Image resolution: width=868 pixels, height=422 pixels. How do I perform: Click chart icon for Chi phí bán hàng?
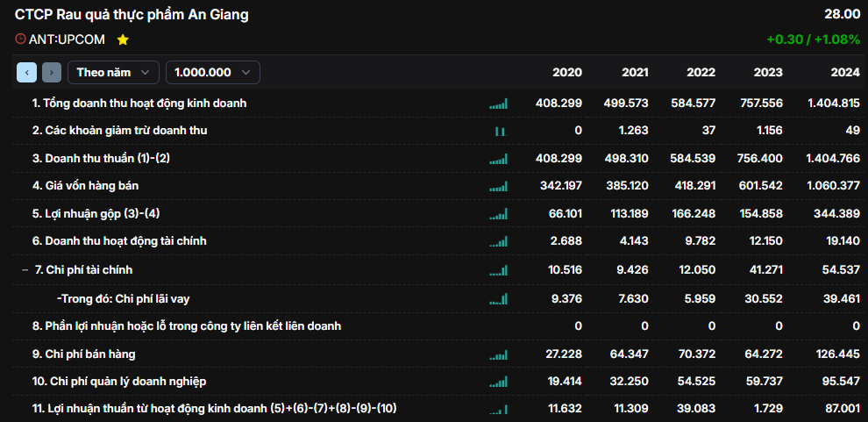point(499,354)
